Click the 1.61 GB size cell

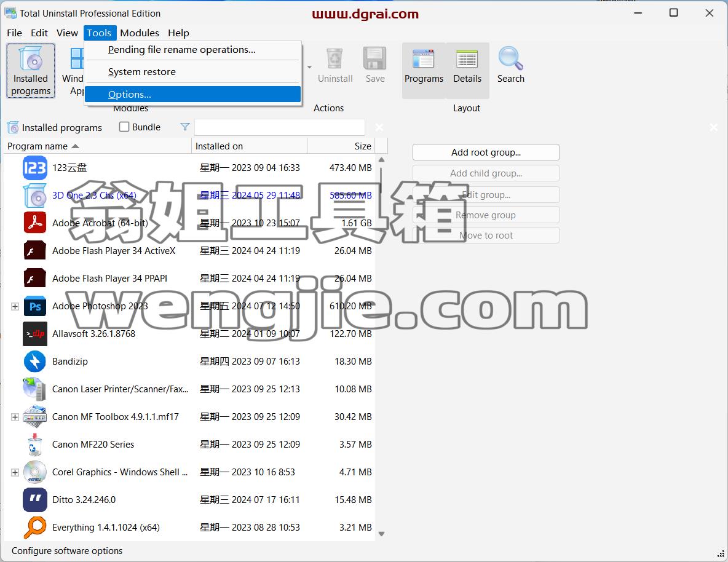click(357, 223)
